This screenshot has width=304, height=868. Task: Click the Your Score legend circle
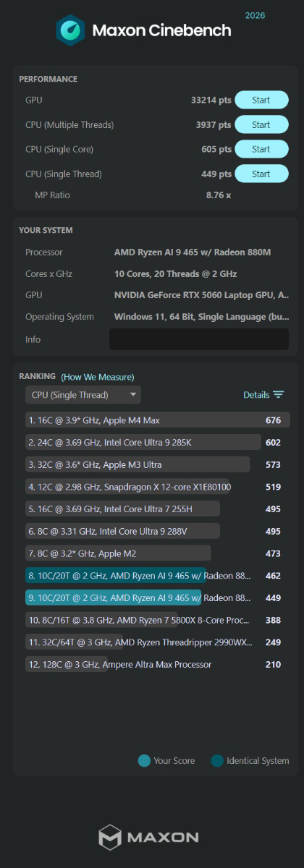[144, 760]
